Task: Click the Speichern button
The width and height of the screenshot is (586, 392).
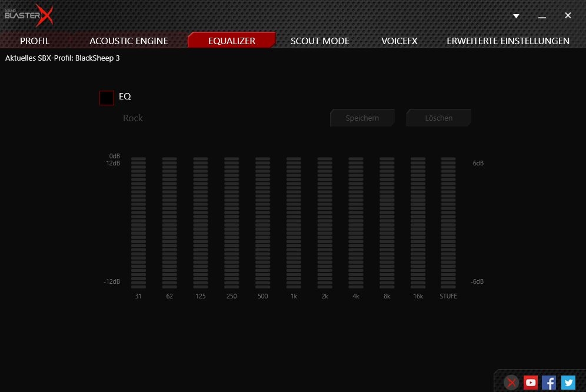Action: pos(362,118)
